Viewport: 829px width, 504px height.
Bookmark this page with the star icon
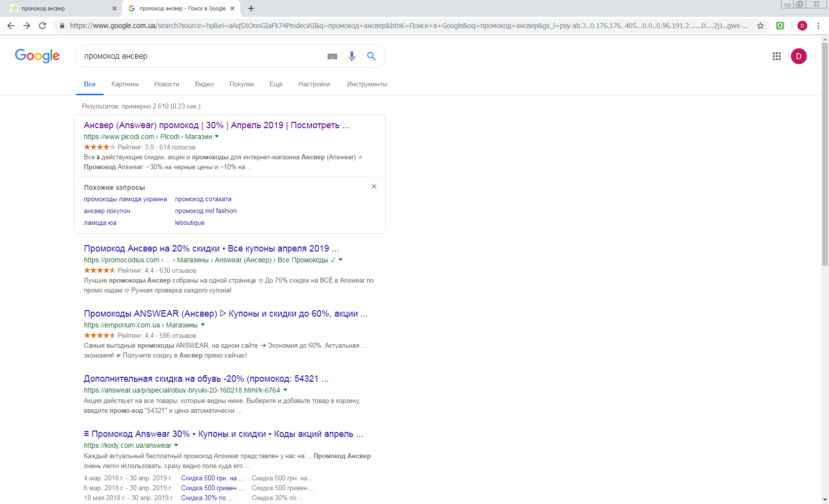point(760,26)
